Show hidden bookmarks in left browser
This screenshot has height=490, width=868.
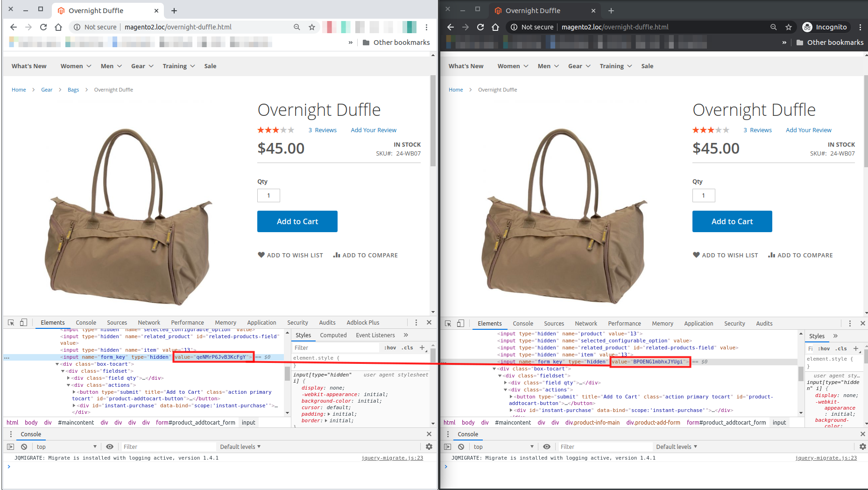(x=351, y=43)
